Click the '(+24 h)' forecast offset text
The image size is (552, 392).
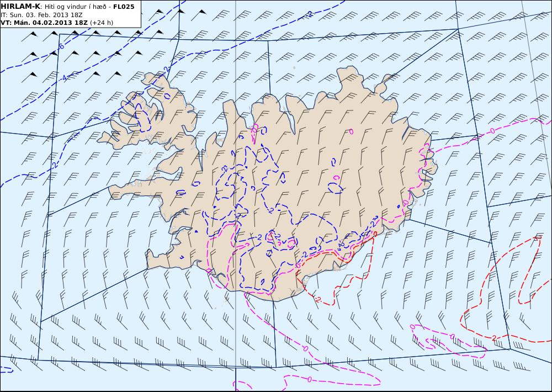pos(102,23)
